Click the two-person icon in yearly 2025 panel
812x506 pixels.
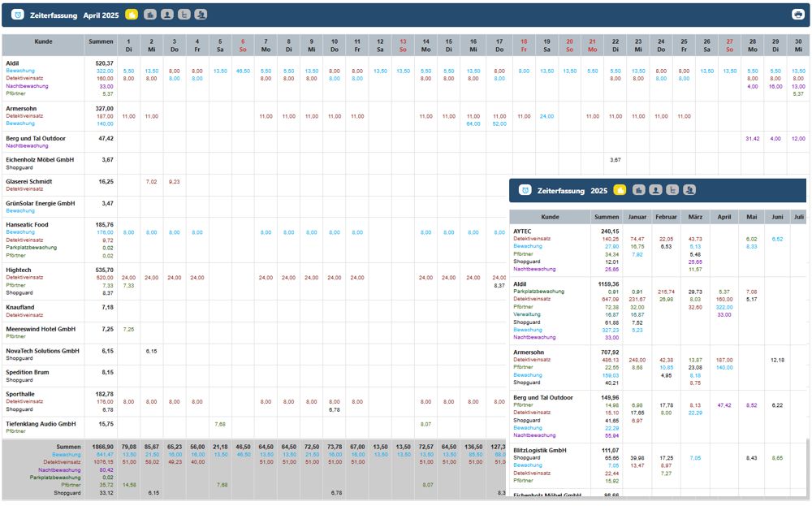[689, 190]
